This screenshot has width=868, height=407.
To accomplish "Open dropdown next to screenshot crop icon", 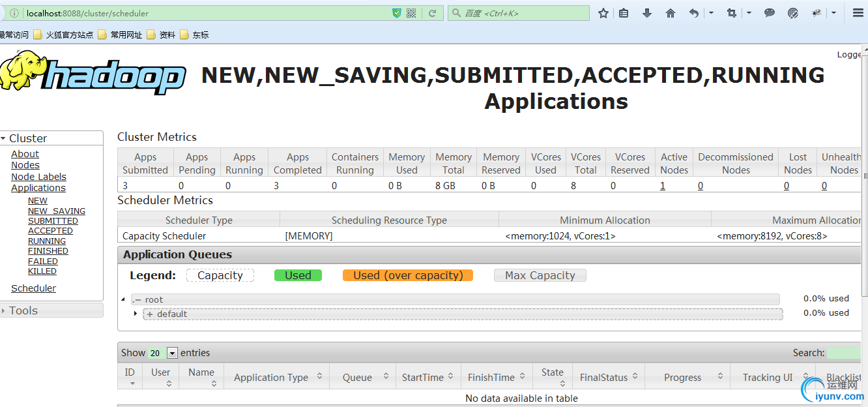I will [749, 13].
